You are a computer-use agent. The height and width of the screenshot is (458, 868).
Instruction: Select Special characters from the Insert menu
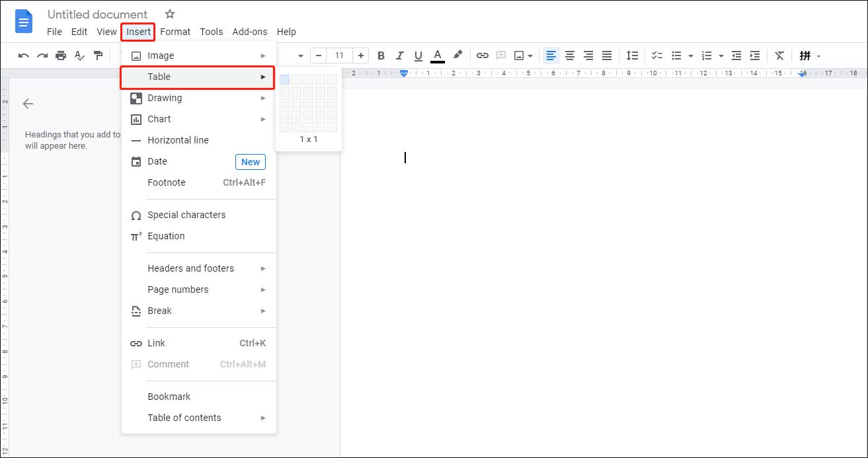coord(186,215)
